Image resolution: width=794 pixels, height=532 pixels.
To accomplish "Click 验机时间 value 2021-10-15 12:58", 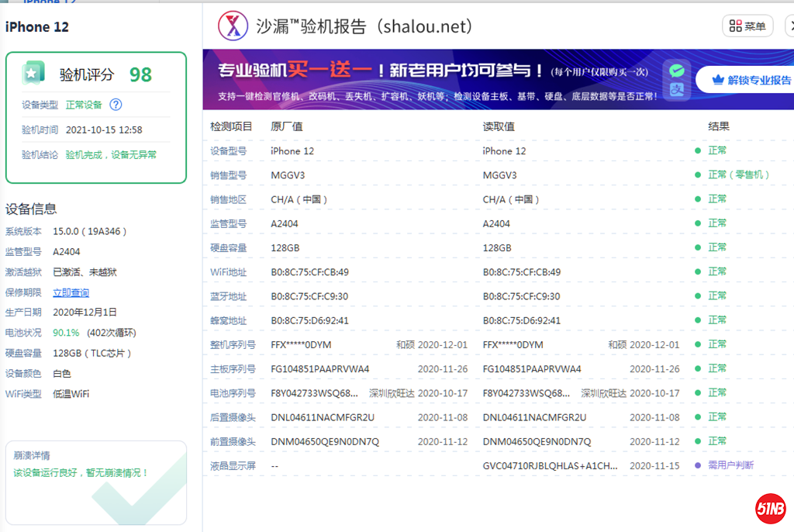I will (x=104, y=130).
